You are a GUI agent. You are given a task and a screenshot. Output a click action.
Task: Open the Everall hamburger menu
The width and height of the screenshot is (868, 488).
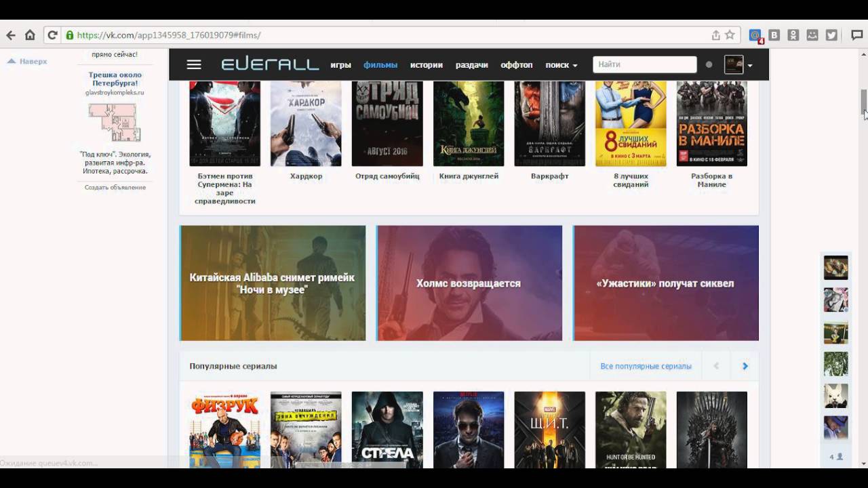(194, 64)
